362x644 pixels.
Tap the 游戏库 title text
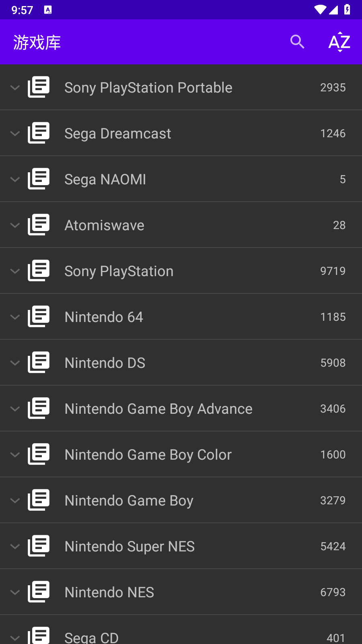point(37,42)
